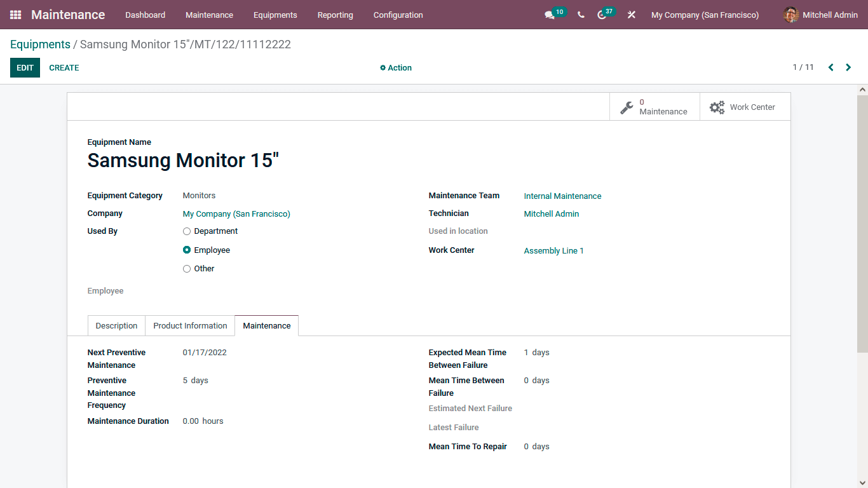Click the next preventive date 01/17/2022
The image size is (868, 488).
pos(205,353)
